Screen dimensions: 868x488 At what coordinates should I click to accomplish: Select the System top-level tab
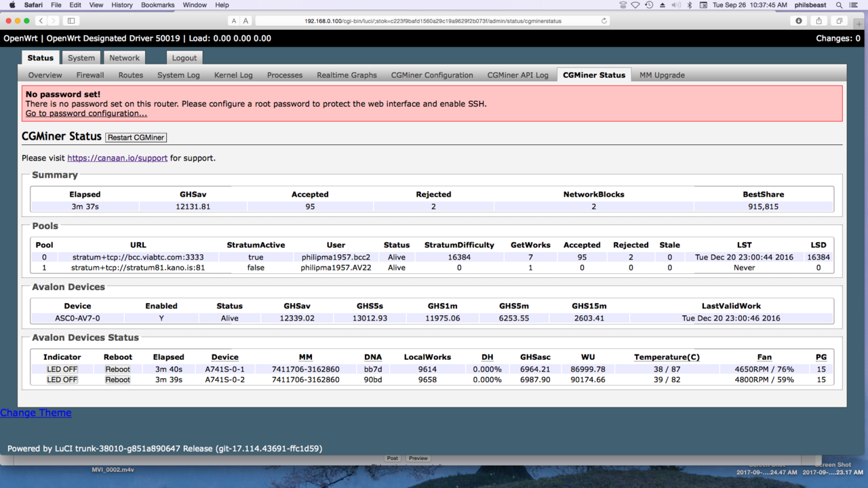pos(81,58)
